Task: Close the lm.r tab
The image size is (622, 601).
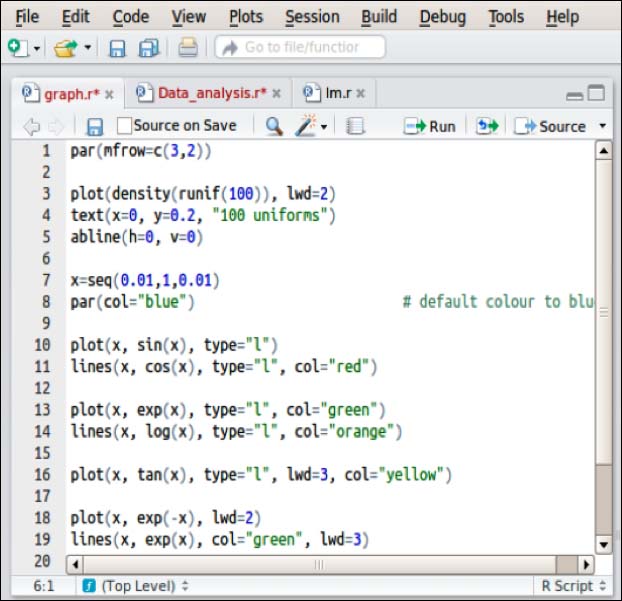Action: pos(360,94)
